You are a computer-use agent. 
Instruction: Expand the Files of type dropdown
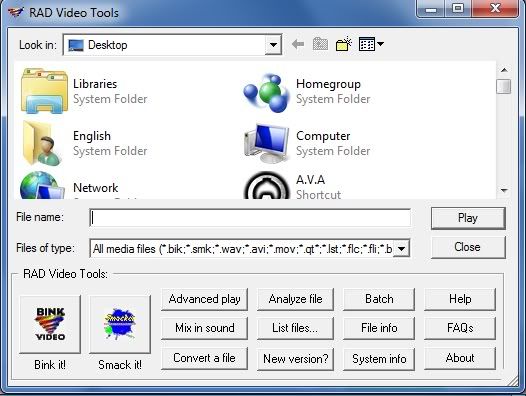[x=401, y=249]
